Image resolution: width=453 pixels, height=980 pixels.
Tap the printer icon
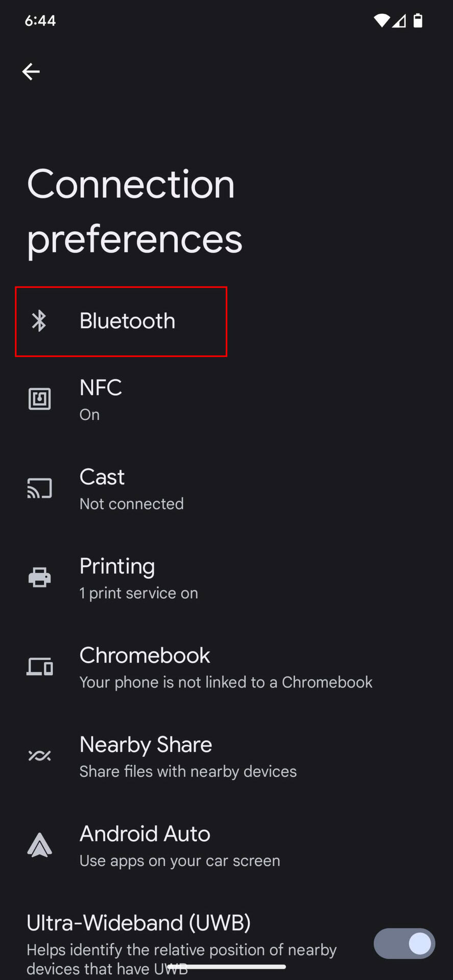39,578
